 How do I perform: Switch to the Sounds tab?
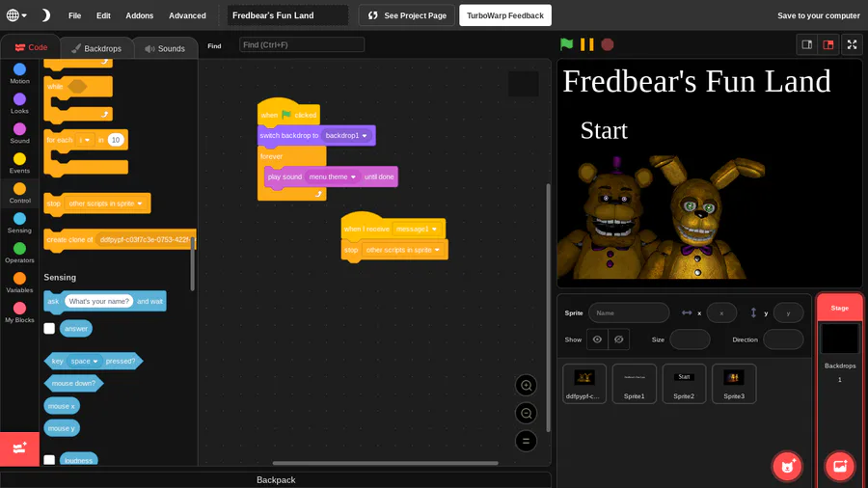(165, 48)
